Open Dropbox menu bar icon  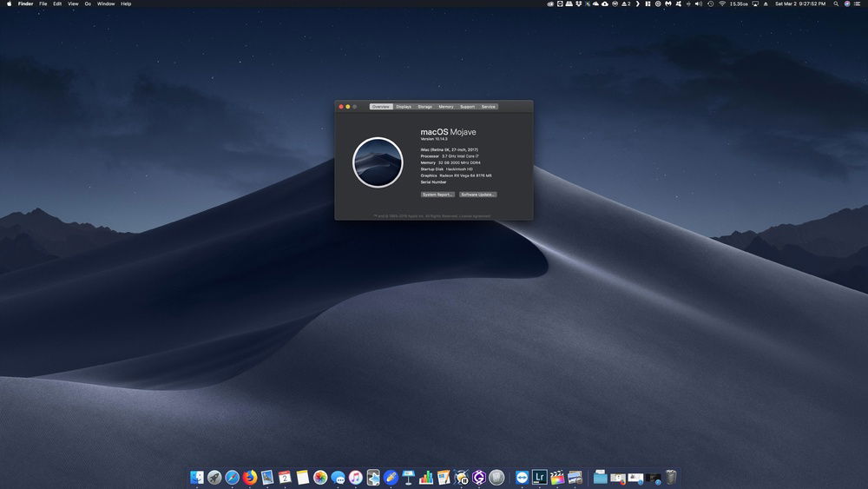coord(579,3)
